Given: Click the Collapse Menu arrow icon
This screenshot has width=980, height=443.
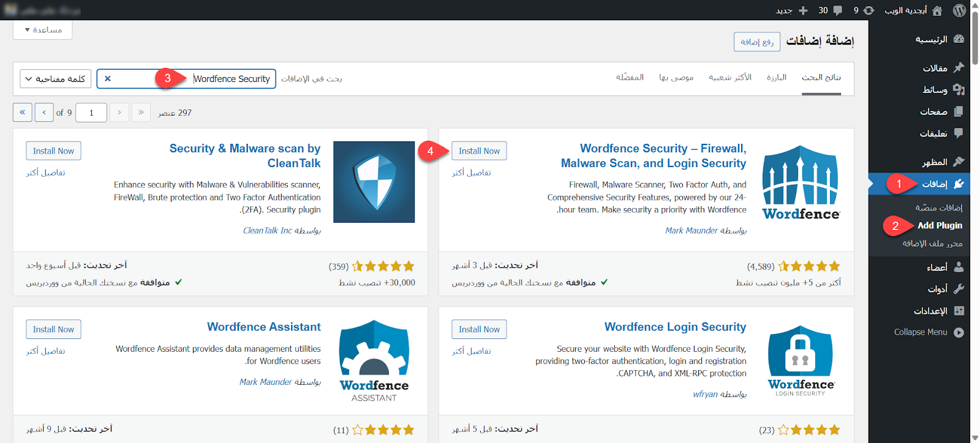Looking at the screenshot, I should (959, 332).
